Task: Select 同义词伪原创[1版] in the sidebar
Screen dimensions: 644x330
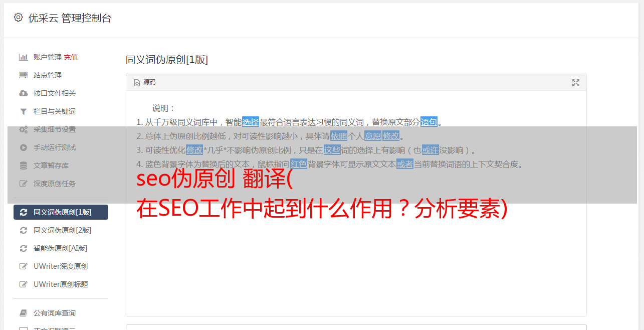Action: coord(61,212)
